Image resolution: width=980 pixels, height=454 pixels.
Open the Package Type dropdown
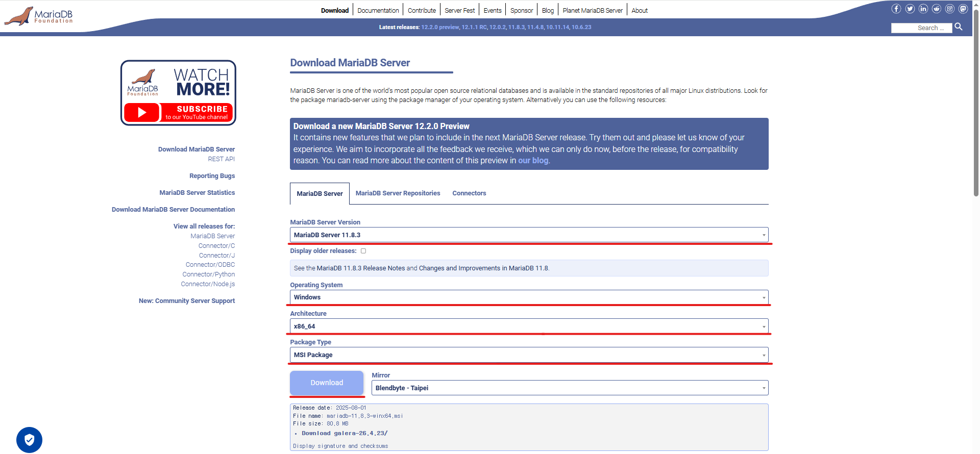click(x=529, y=355)
